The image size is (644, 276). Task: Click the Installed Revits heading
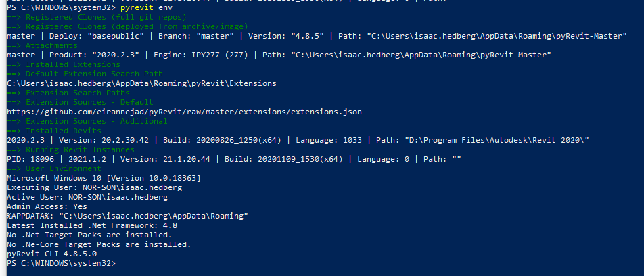pos(54,131)
